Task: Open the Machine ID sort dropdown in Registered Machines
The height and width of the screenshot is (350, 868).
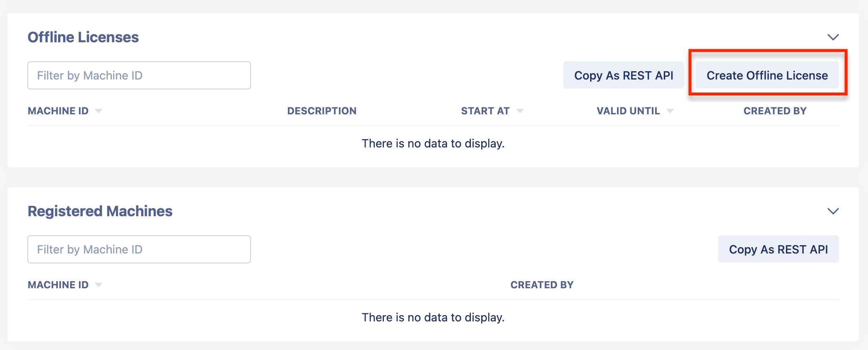Action: pos(99,285)
